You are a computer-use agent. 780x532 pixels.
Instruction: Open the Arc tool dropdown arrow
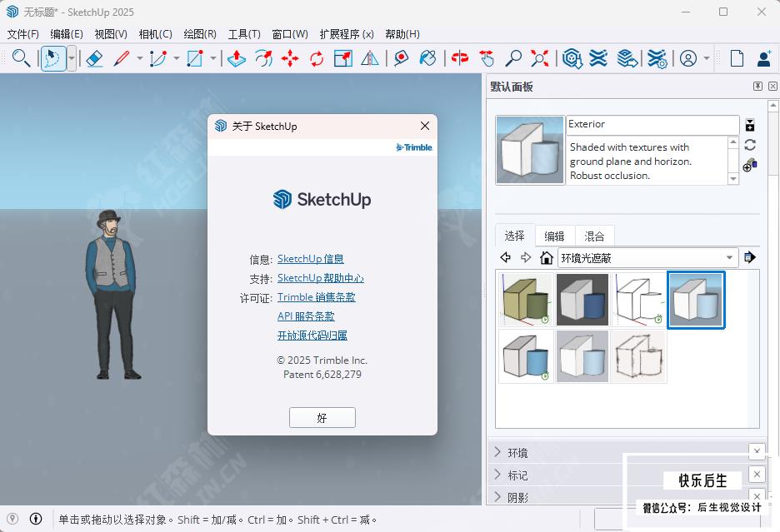(177, 58)
